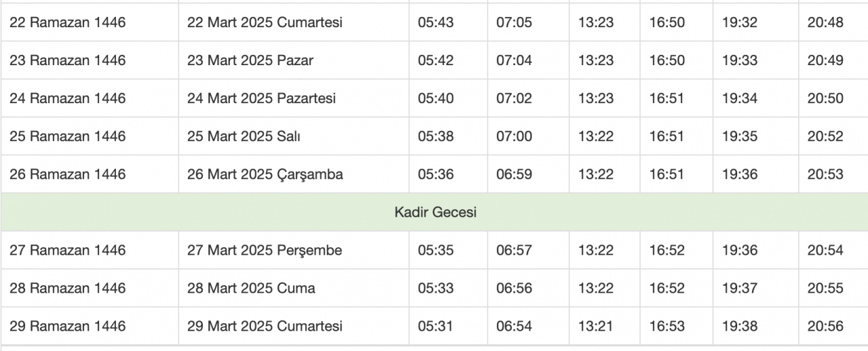Click the 05:43 time on 22 Mart
The width and height of the screenshot is (868, 351).
[435, 22]
